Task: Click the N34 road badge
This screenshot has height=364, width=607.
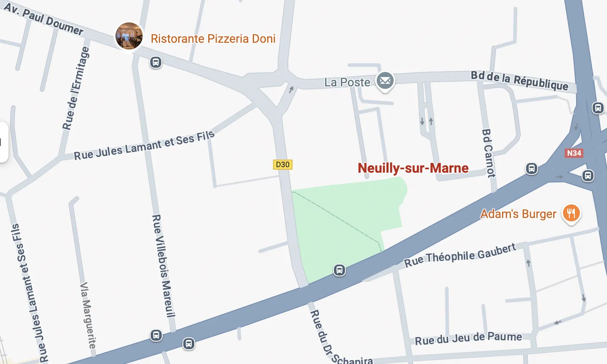Action: pyautogui.click(x=574, y=153)
